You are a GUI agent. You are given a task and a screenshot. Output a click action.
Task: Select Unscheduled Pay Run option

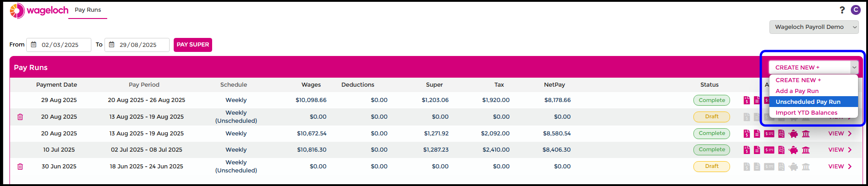point(808,102)
